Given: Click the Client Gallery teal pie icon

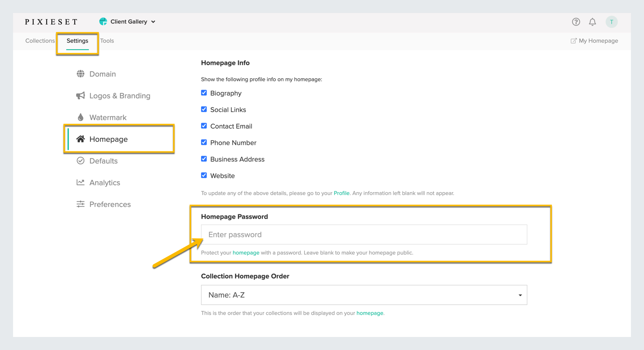Looking at the screenshot, I should click(x=103, y=22).
